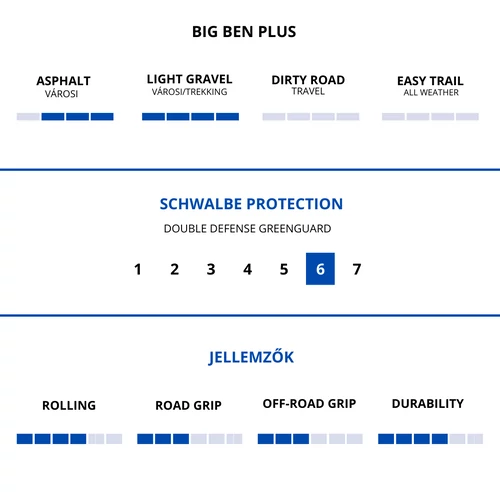The height and width of the screenshot is (500, 500).
Task: Click the LIGHT GRAVEL label
Action: (189, 79)
